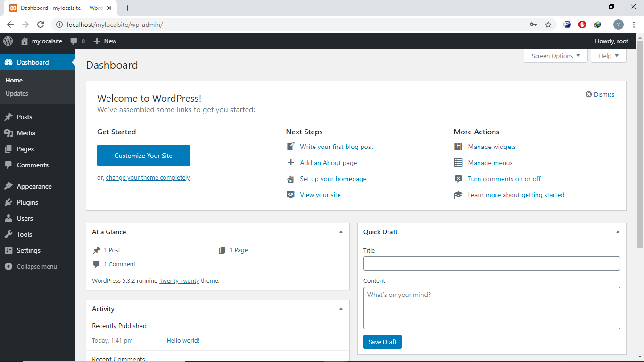The image size is (644, 362).
Task: Open a new browser tab
Action: point(127,8)
